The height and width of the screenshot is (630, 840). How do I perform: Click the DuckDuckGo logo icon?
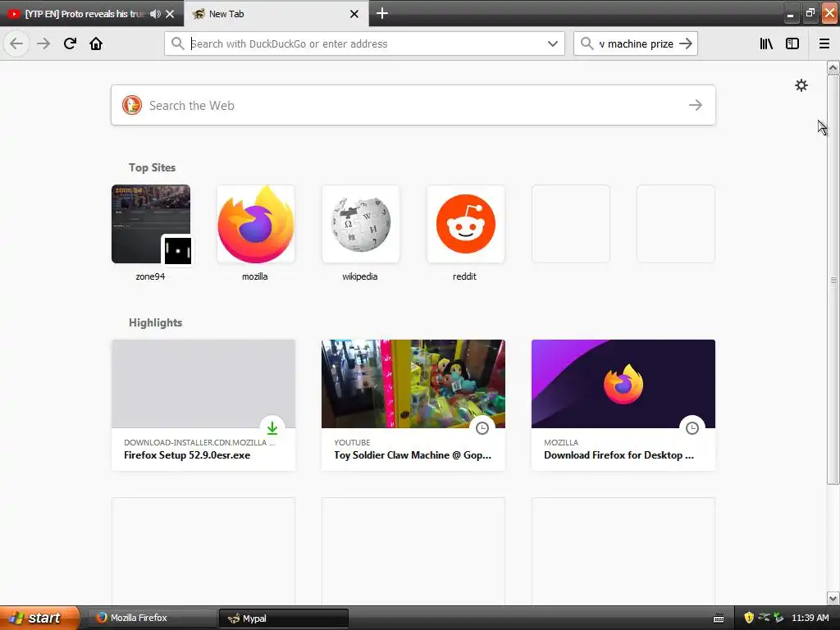pos(132,105)
